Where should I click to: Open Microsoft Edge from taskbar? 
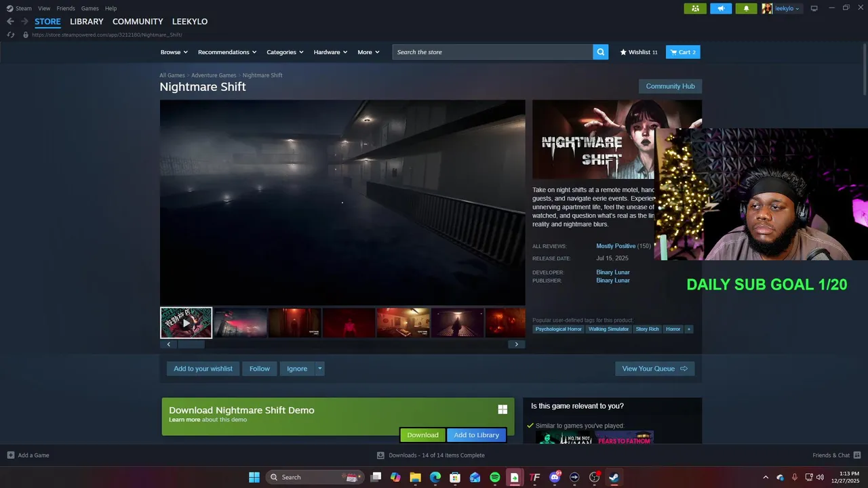(435, 477)
